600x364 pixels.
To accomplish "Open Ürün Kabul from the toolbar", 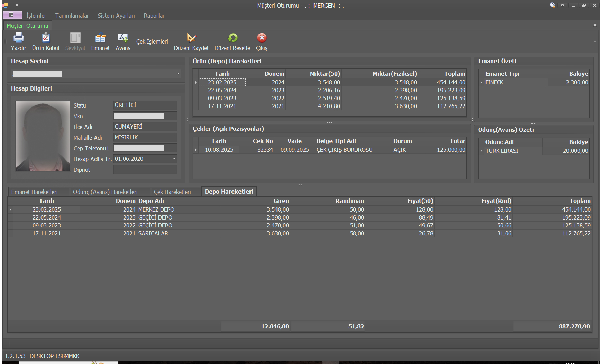I will 46,38.
